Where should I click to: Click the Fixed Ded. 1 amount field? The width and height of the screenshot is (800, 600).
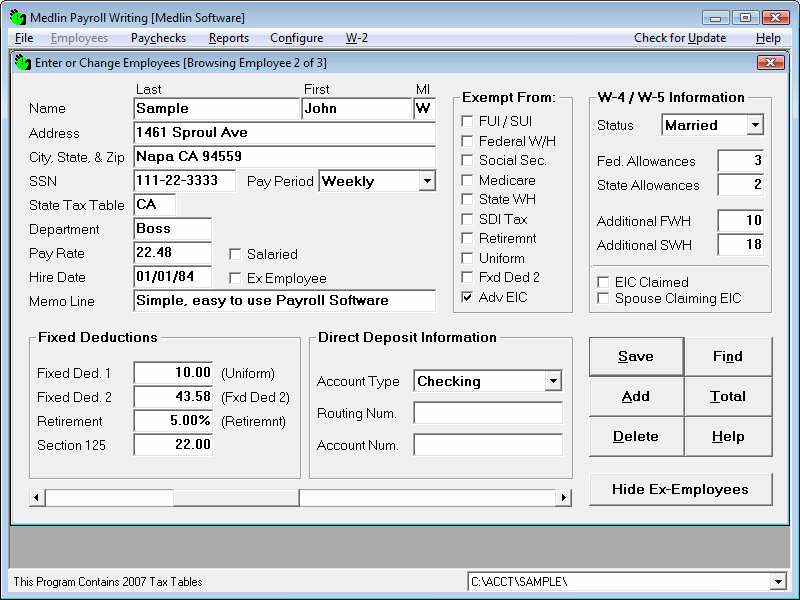coord(173,373)
